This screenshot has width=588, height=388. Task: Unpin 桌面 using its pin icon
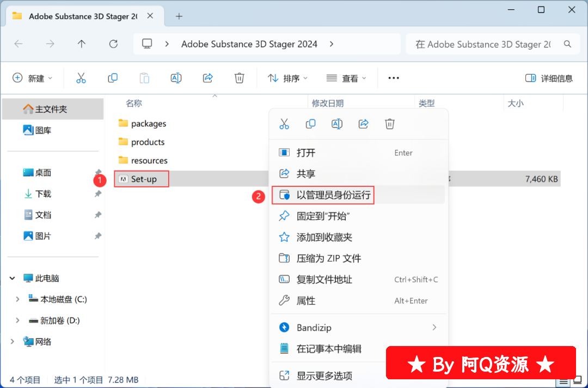click(x=98, y=172)
